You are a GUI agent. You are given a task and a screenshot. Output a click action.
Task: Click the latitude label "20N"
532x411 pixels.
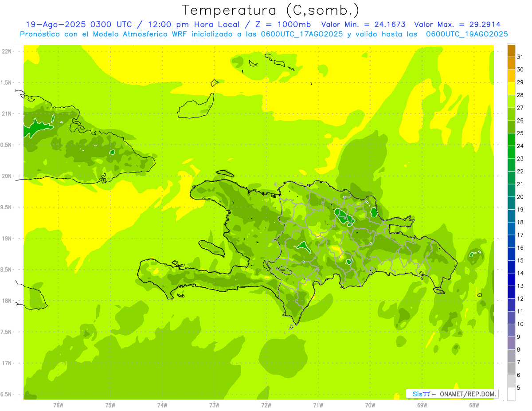pos(8,176)
